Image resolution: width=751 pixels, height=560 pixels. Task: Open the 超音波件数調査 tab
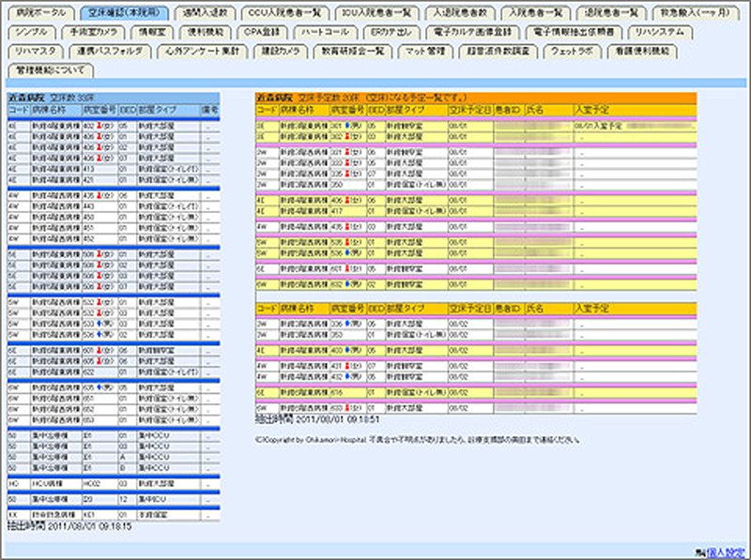[498, 52]
